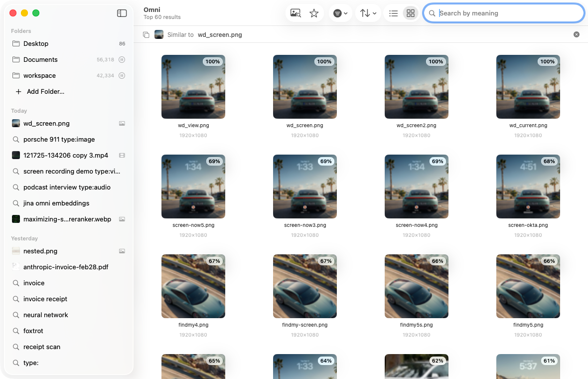Screen dimensions: 588x379
Task: Select wd_screen2.png thumbnail
Action: 416,87
